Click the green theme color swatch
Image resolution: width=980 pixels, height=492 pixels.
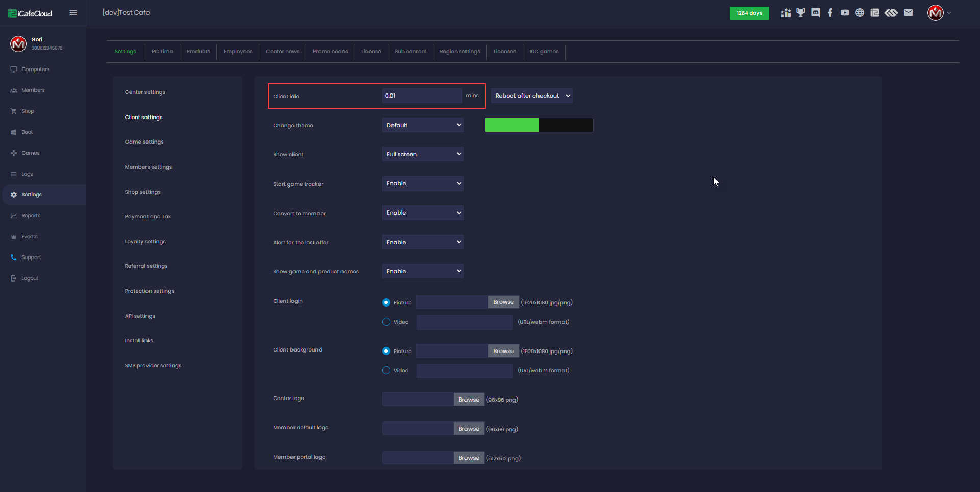(512, 125)
